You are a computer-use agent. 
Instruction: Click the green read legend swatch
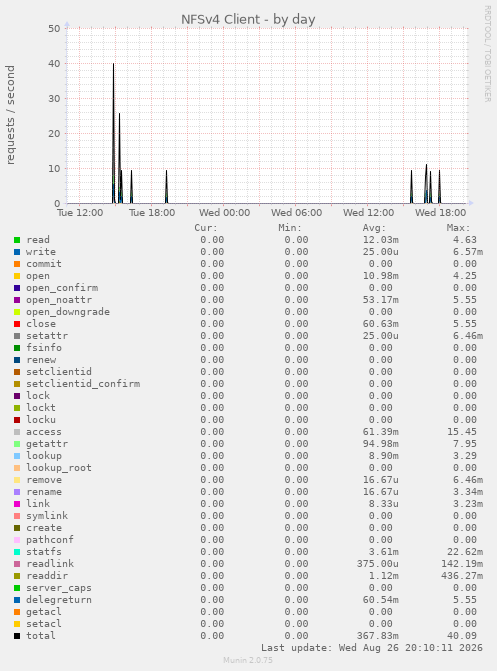[17, 240]
